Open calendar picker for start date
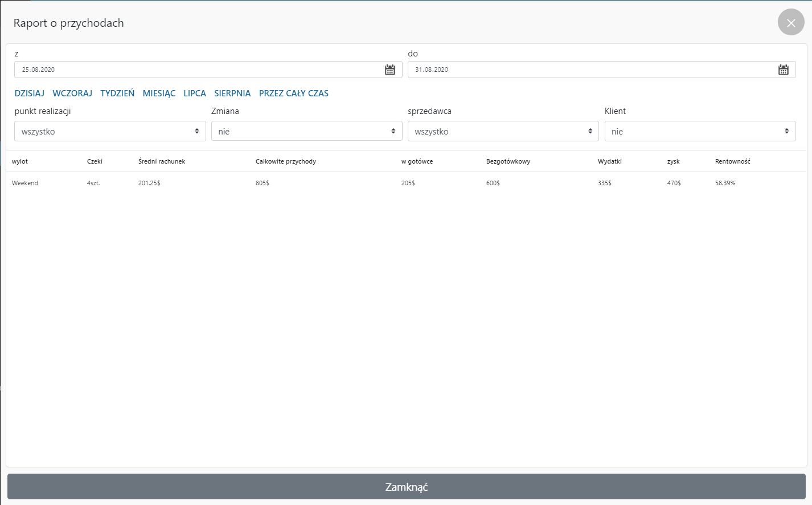 [390, 70]
